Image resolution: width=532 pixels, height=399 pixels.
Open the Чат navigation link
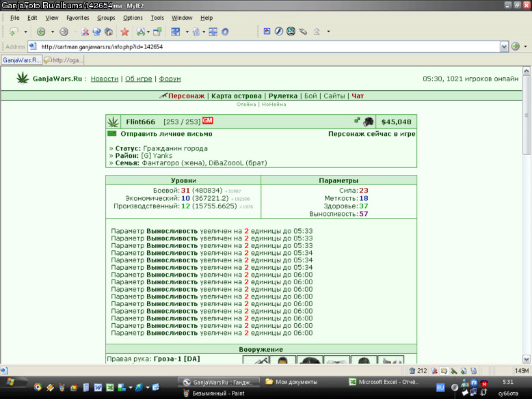[x=358, y=96]
